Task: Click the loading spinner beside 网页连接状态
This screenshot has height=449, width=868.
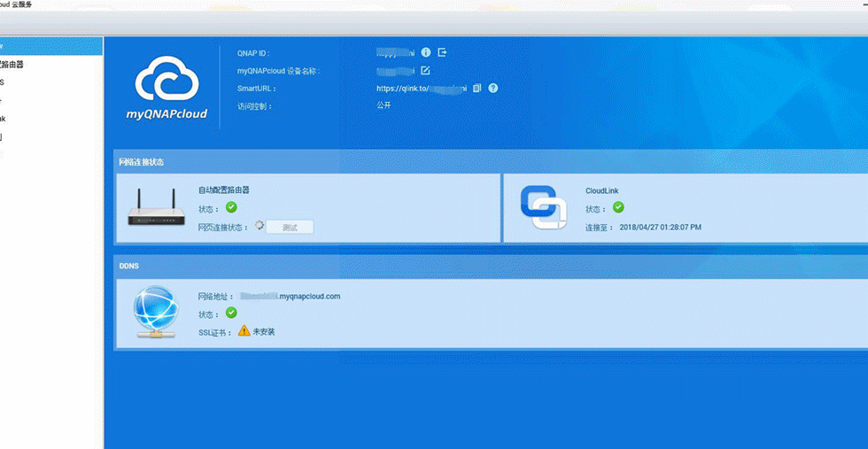Action: pos(259,225)
